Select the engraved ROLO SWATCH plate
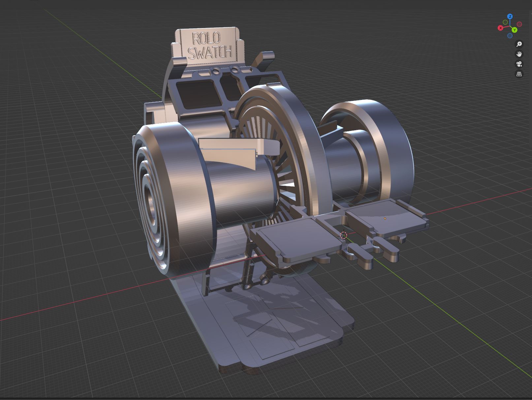532x400 pixels. [209, 45]
